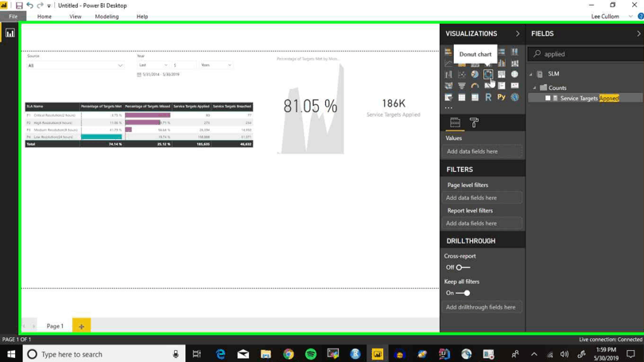Open the File menu

(x=14, y=17)
